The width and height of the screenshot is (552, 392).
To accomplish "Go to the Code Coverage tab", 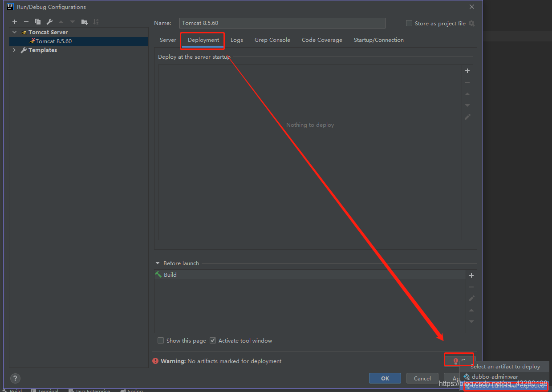I will 322,40.
